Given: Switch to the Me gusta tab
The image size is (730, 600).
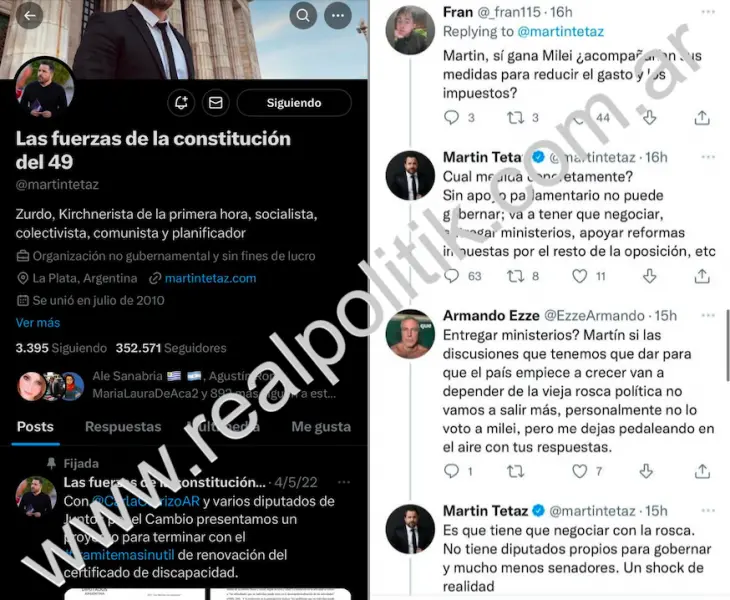Looking at the screenshot, I should 321,427.
